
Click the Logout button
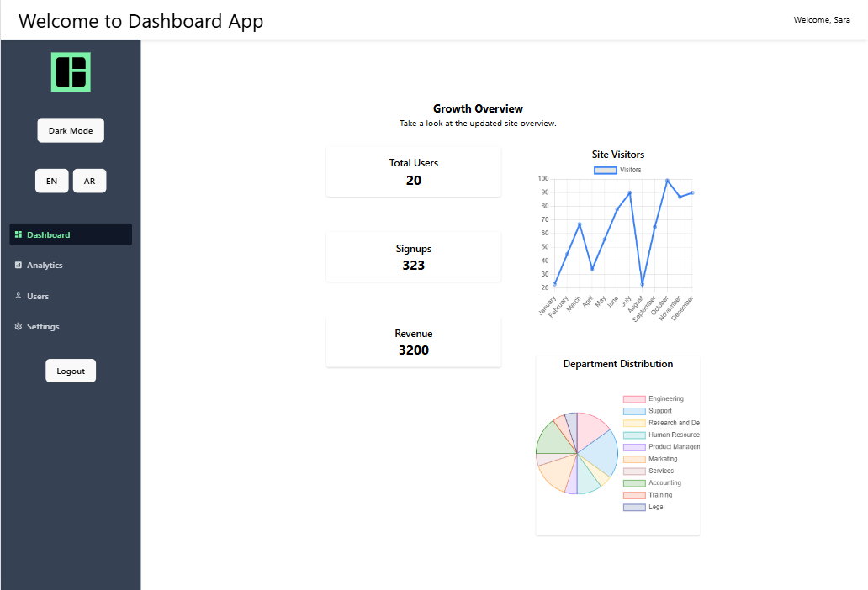coord(70,370)
